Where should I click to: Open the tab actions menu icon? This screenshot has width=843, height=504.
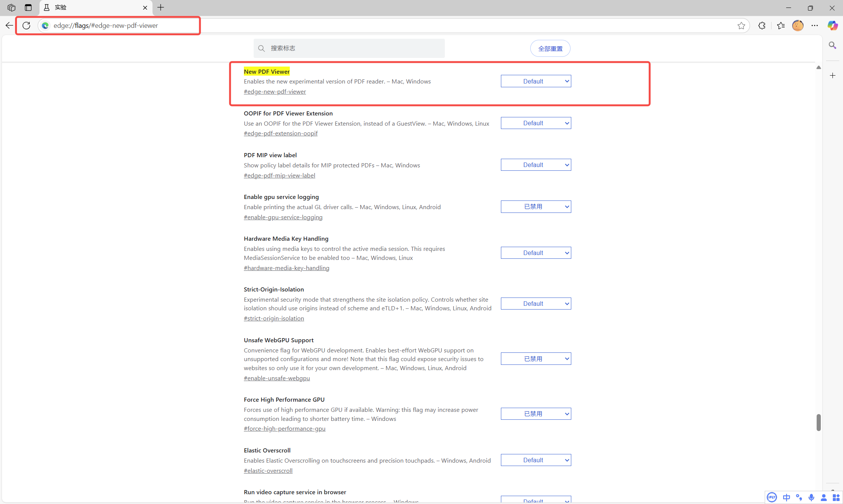28,8
